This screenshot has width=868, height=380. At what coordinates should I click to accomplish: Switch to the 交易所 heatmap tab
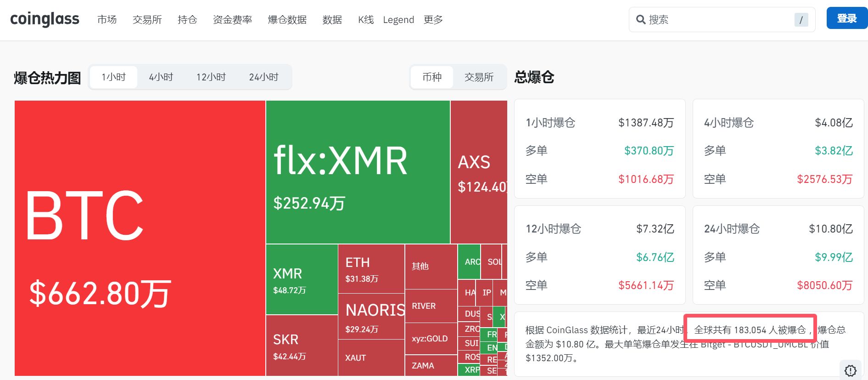click(479, 77)
